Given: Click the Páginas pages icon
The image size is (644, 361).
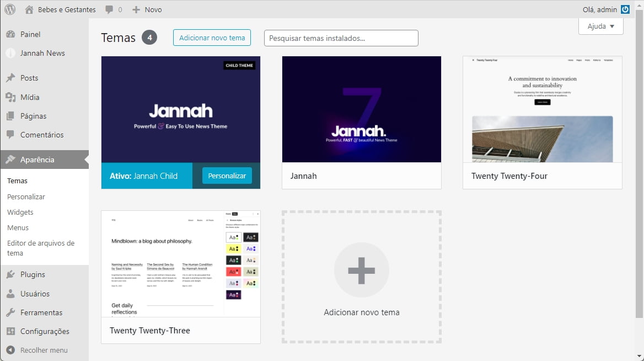Looking at the screenshot, I should click(10, 116).
